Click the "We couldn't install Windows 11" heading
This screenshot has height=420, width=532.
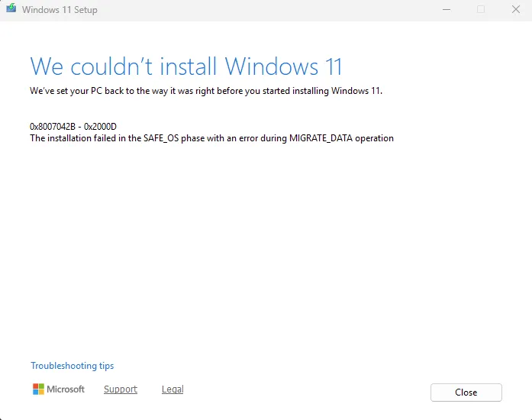point(186,66)
